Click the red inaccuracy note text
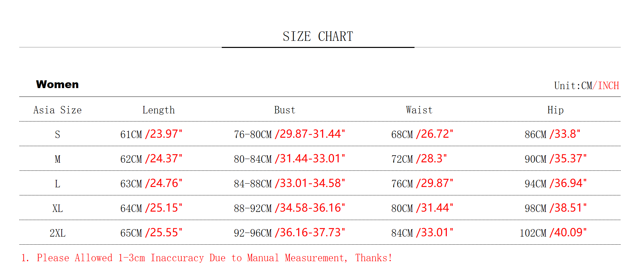This screenshot has width=644, height=271. pyautogui.click(x=206, y=258)
